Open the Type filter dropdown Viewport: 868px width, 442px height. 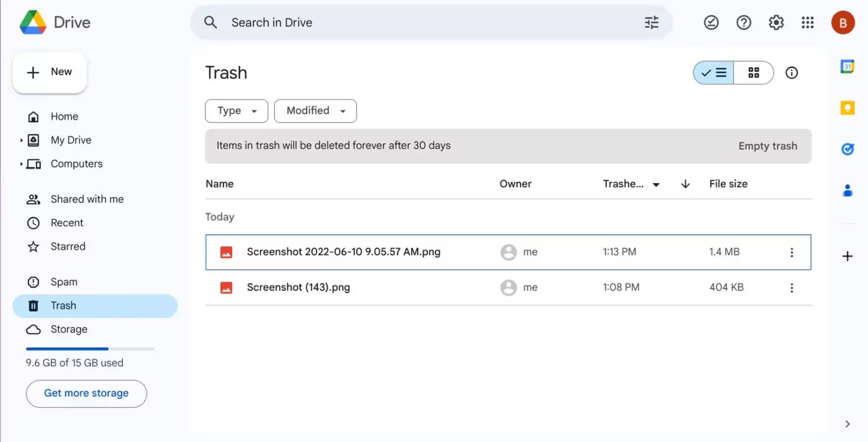tap(236, 111)
